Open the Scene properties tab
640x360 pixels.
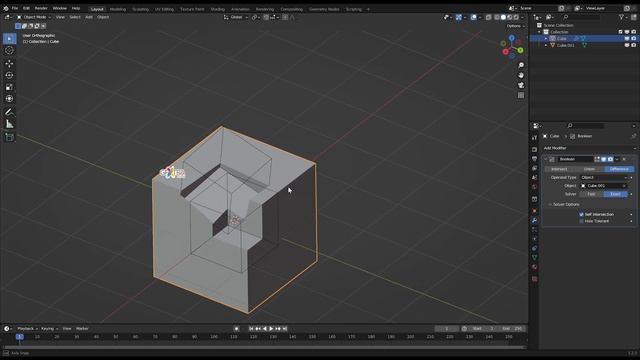(535, 177)
